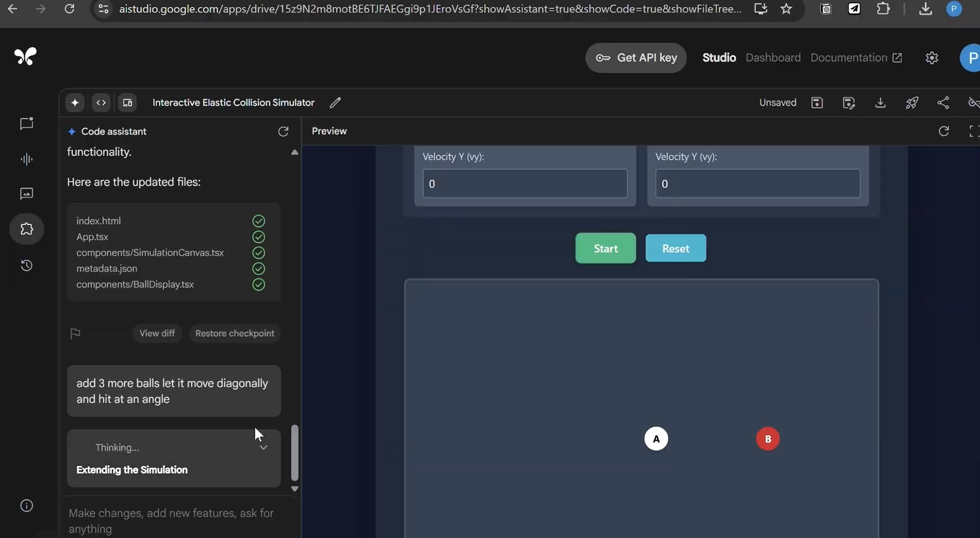This screenshot has width=980, height=538.
Task: Save the project using the floppy disk icon
Action: click(817, 103)
